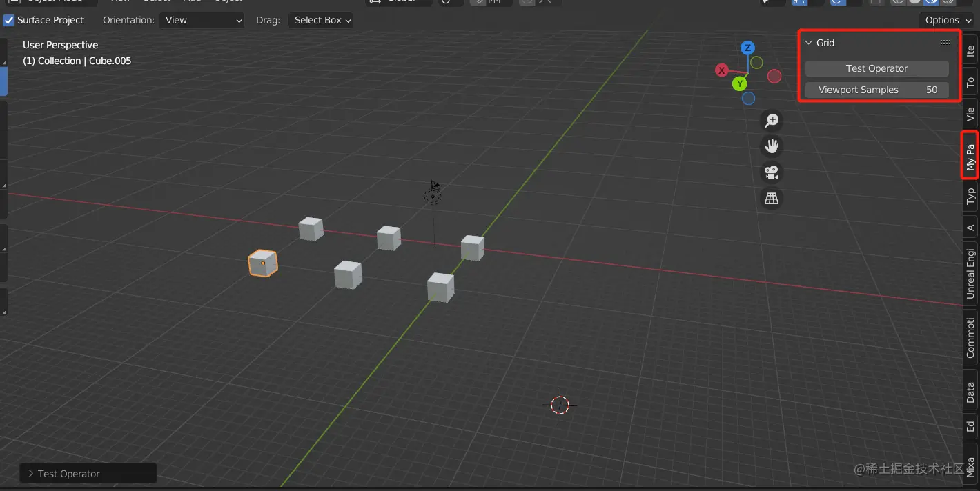Toggle camera view with the camera icon
The width and height of the screenshot is (980, 491).
[772, 172]
